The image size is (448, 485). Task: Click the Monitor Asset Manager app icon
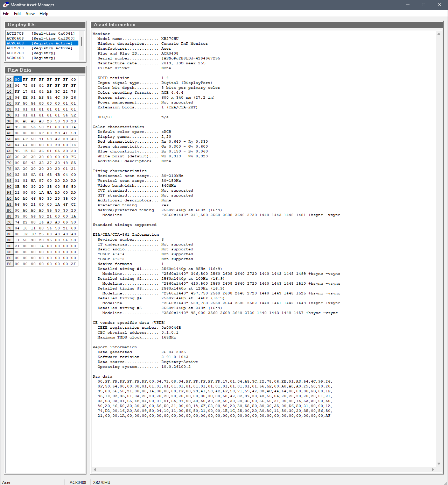point(6,5)
